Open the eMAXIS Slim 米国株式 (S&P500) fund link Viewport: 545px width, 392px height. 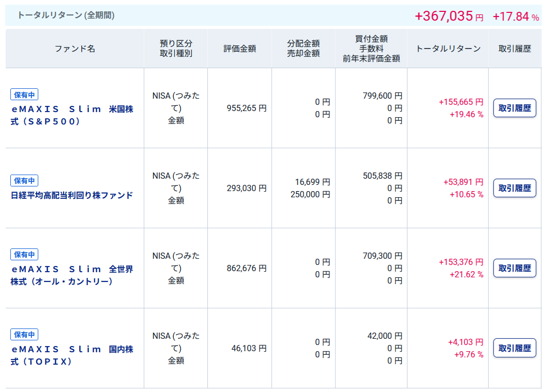(x=72, y=115)
